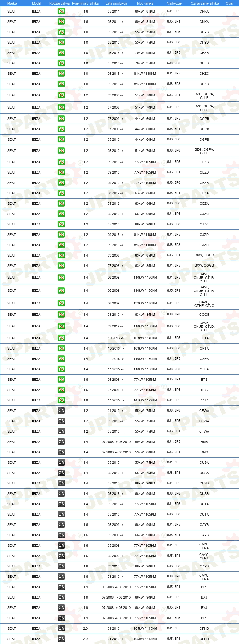Click the ON icon in the CFHD 6J5, 6P1 row
This screenshot has height=644, width=239.
click(x=61, y=639)
